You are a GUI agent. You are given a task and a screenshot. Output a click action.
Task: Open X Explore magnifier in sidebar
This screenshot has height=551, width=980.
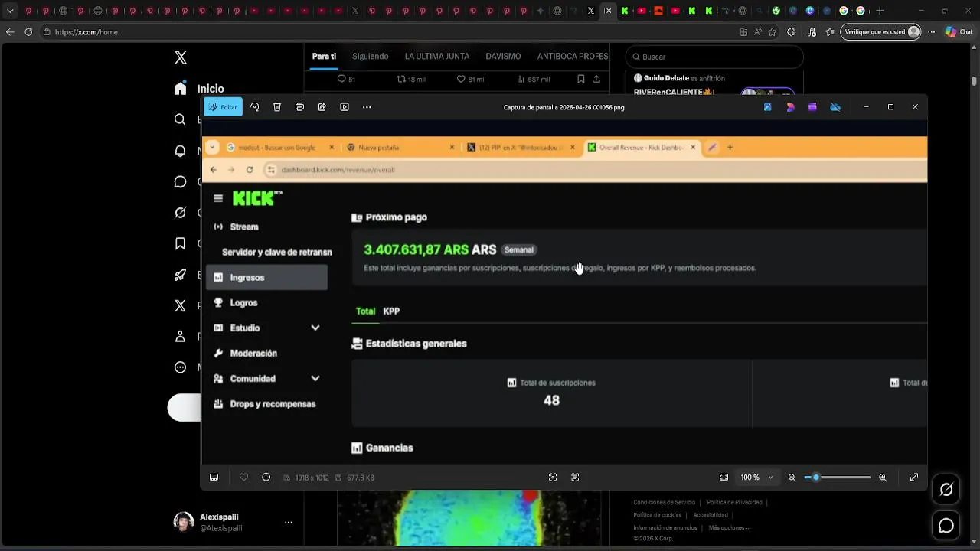180,119
